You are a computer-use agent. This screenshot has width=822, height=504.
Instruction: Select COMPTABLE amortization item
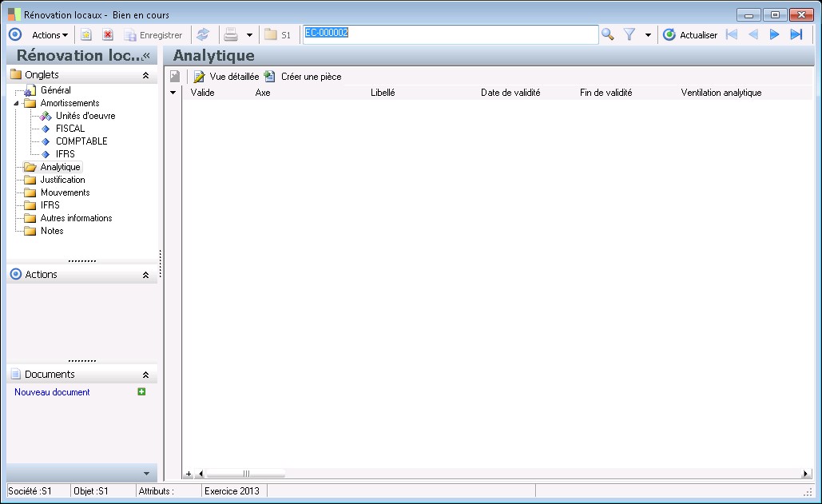(x=81, y=141)
